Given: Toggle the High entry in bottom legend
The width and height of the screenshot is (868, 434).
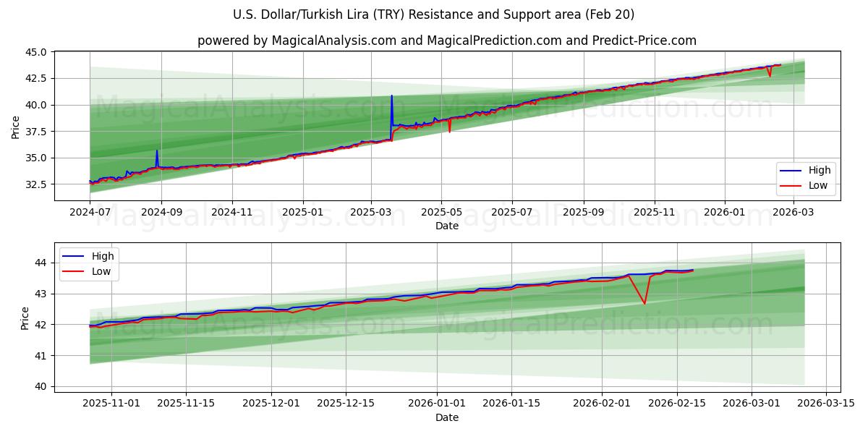Looking at the screenshot, I should tap(102, 255).
